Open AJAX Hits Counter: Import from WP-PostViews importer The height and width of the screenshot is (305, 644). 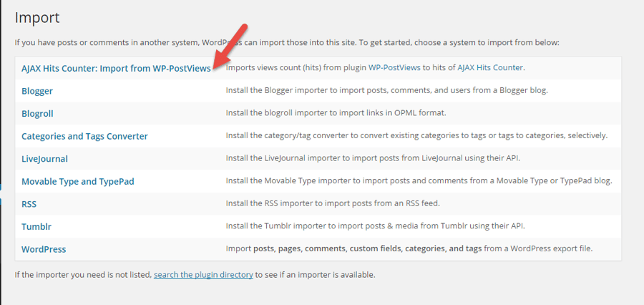pyautogui.click(x=116, y=68)
